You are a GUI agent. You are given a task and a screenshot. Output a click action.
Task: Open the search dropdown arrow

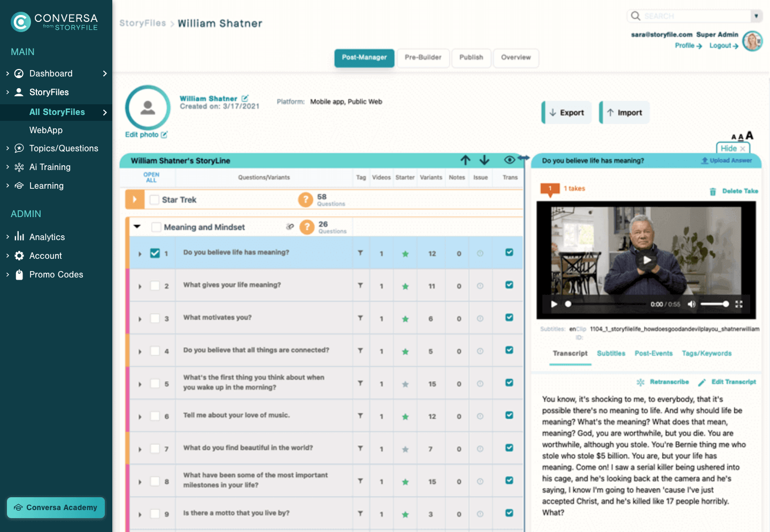point(756,16)
